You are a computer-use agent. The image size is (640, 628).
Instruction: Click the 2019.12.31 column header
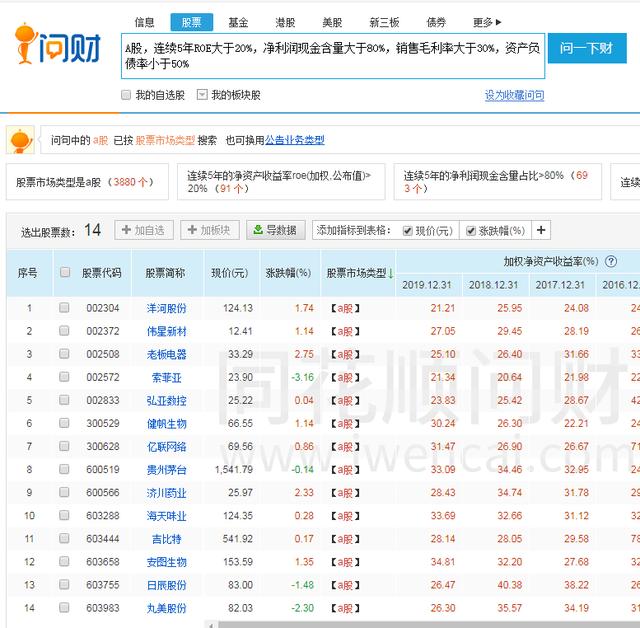(x=427, y=285)
